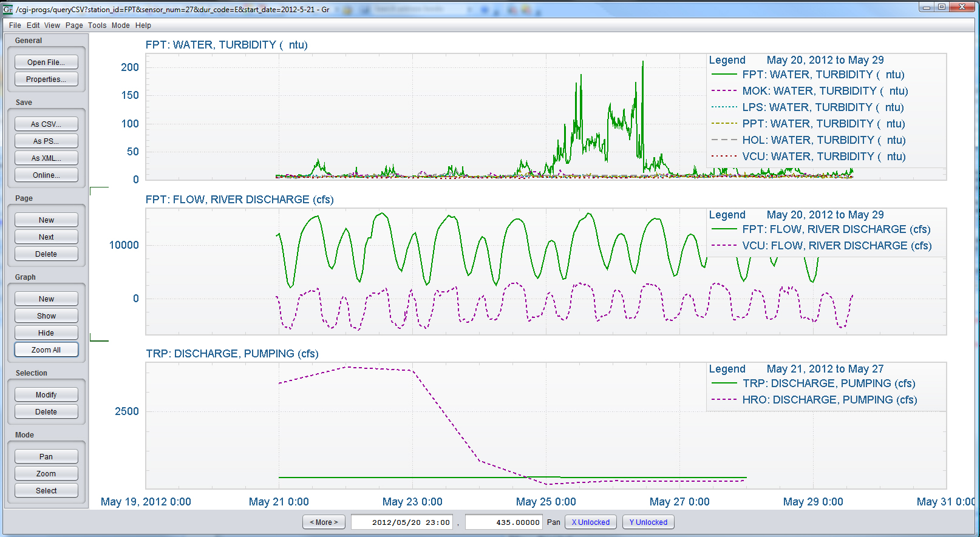Delete the current page under Page section
980x537 pixels.
[x=46, y=254]
